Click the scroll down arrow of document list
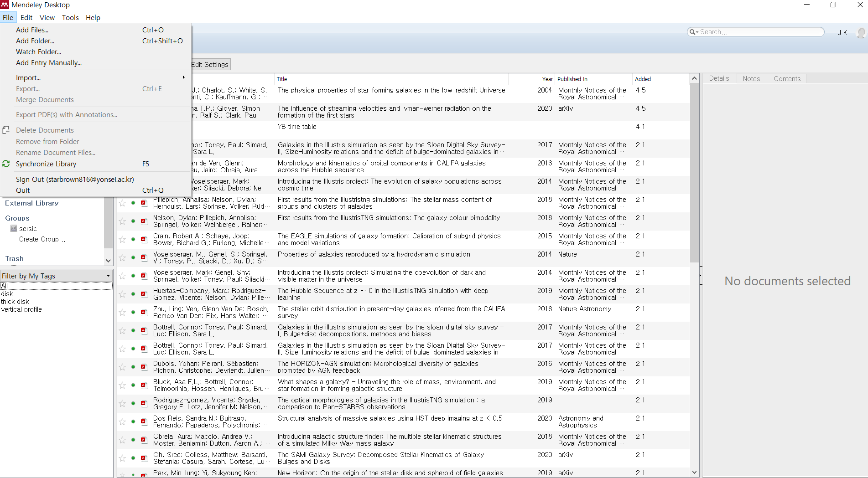This screenshot has height=478, width=868. click(x=694, y=473)
